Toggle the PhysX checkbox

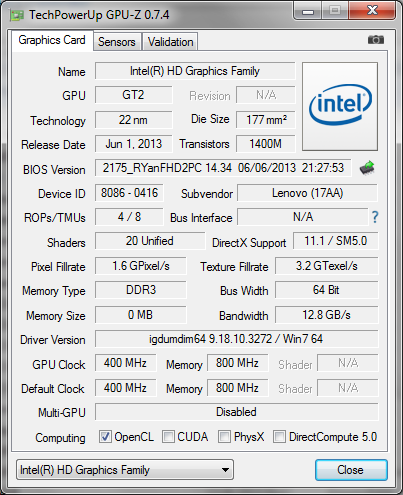pyautogui.click(x=224, y=437)
